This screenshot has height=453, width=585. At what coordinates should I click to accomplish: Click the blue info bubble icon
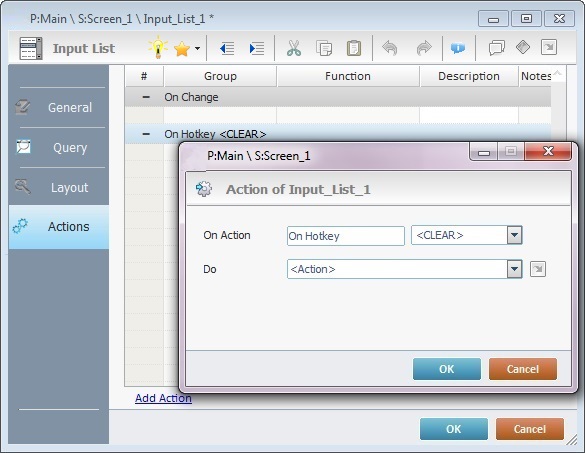(x=458, y=48)
